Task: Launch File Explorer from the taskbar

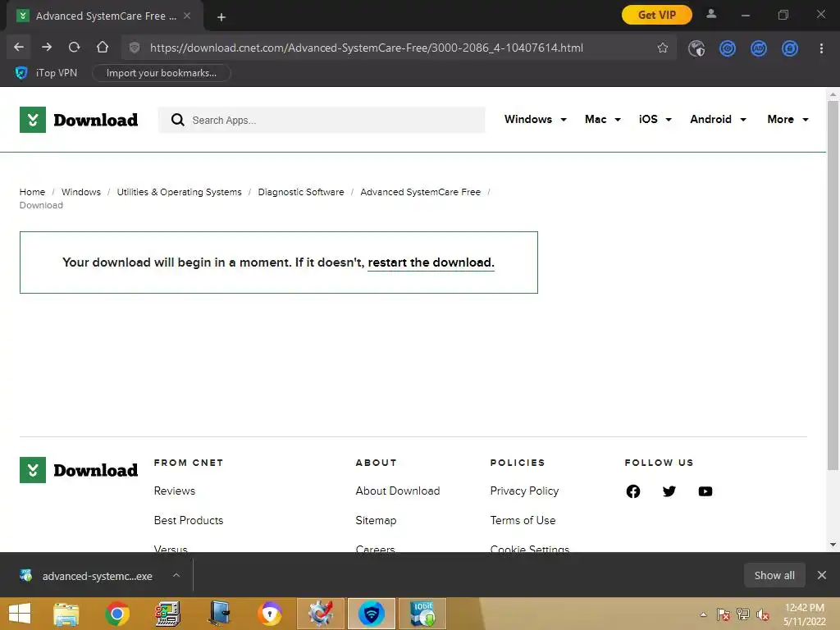Action: [66, 614]
